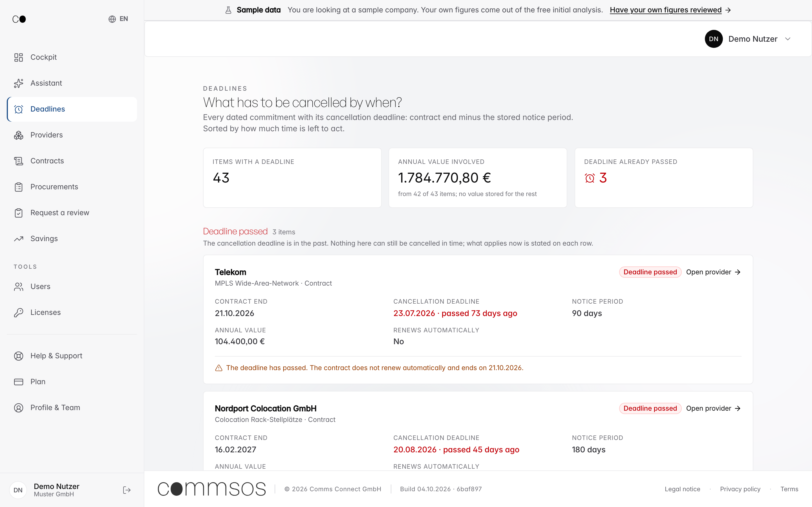Screen dimensions: 812x507
Task: Open the Contracts scroll icon
Action: [18, 161]
